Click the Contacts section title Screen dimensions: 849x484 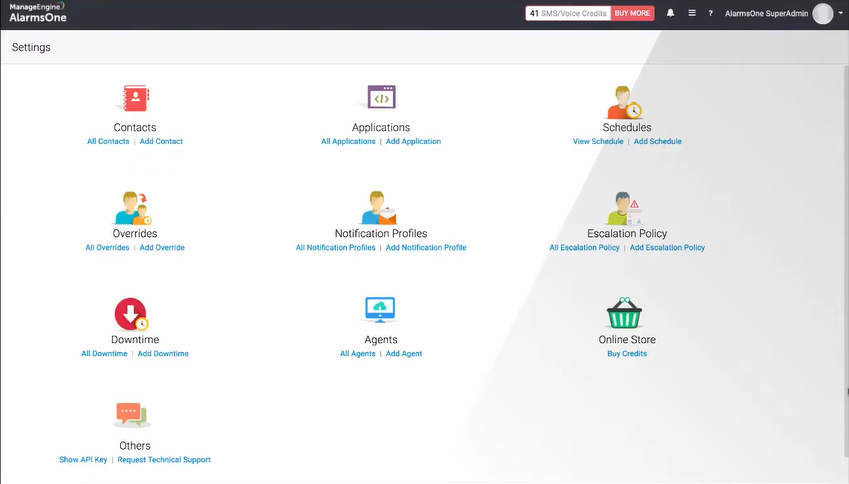135,127
